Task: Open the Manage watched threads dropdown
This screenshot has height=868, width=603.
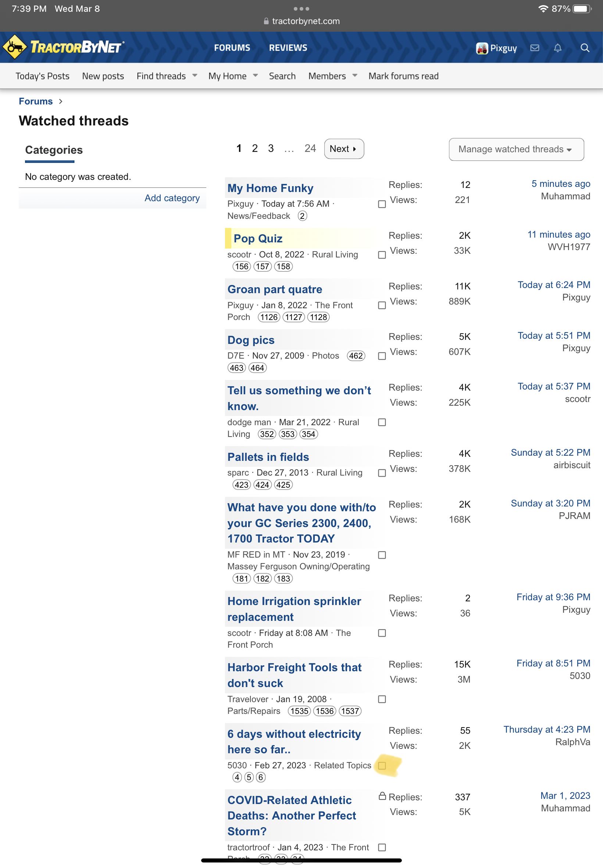Action: coord(516,149)
